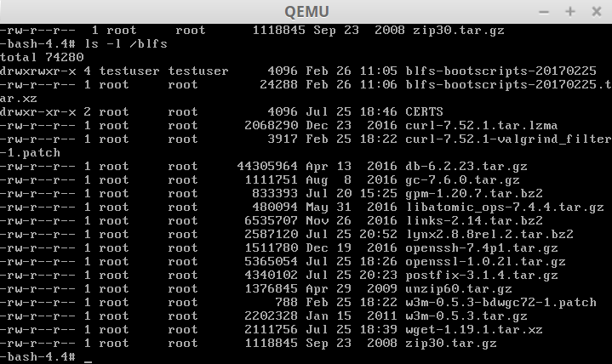Click the curl-7.52.1.tar.lzma file name
612x364 pixels.
coord(482,126)
